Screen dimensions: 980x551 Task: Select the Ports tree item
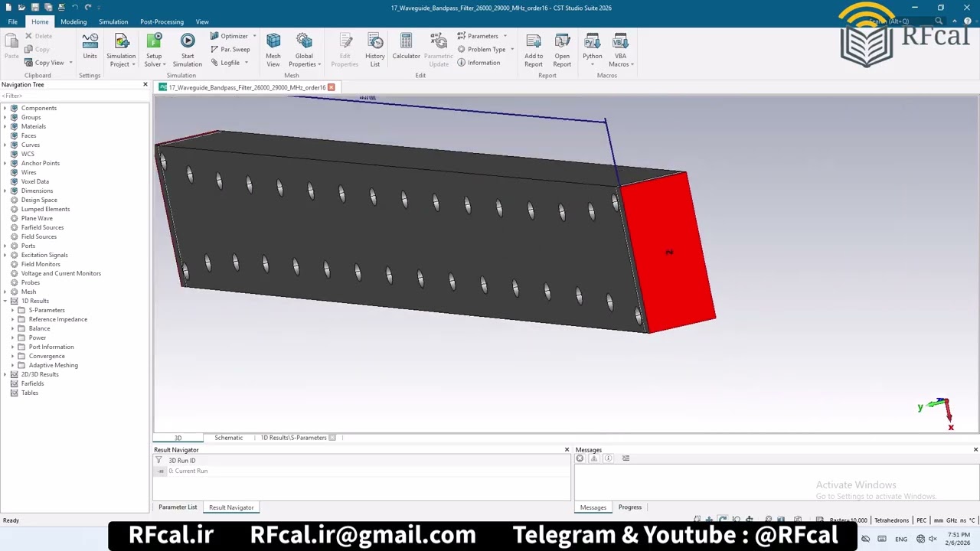click(28, 246)
